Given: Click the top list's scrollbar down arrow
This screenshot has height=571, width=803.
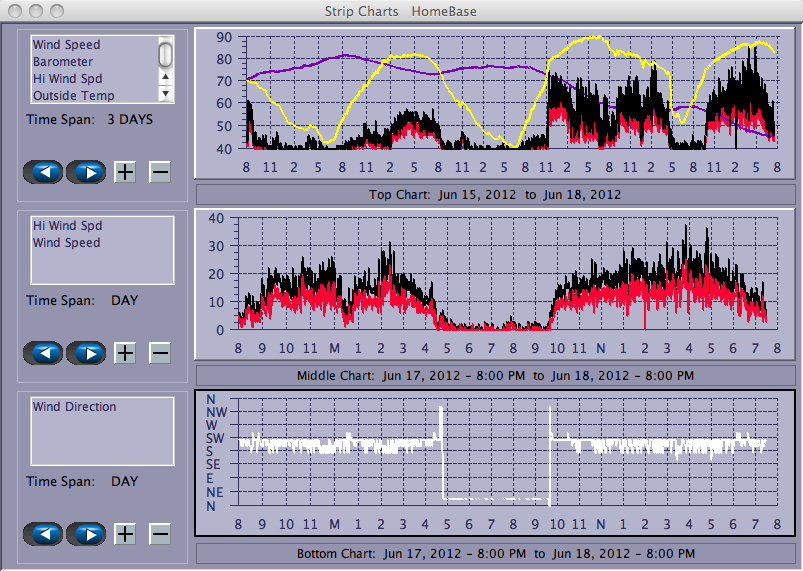Looking at the screenshot, I should click(x=166, y=94).
